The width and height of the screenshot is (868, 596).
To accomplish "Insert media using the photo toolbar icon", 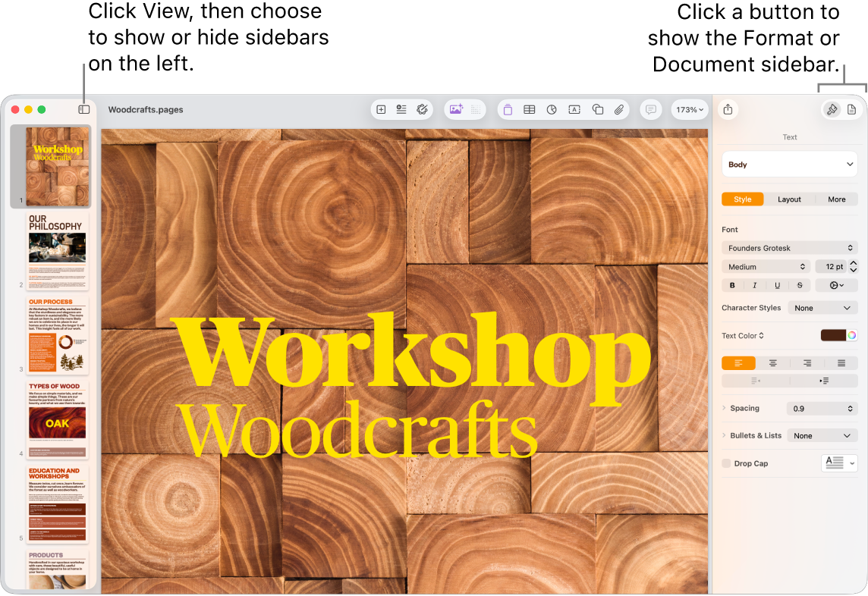I will [x=456, y=109].
